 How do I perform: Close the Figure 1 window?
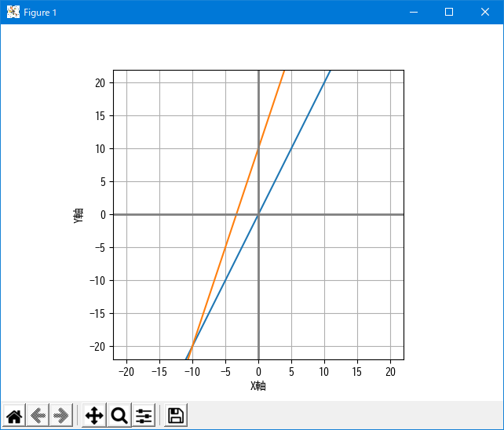click(x=485, y=13)
